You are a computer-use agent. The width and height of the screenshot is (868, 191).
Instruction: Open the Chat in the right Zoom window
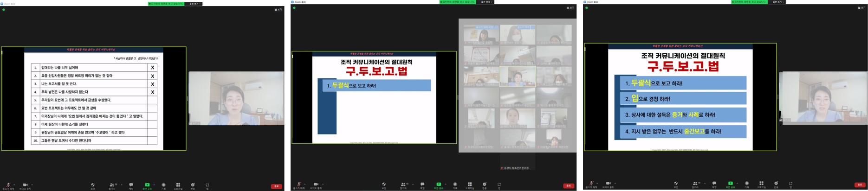click(714, 184)
